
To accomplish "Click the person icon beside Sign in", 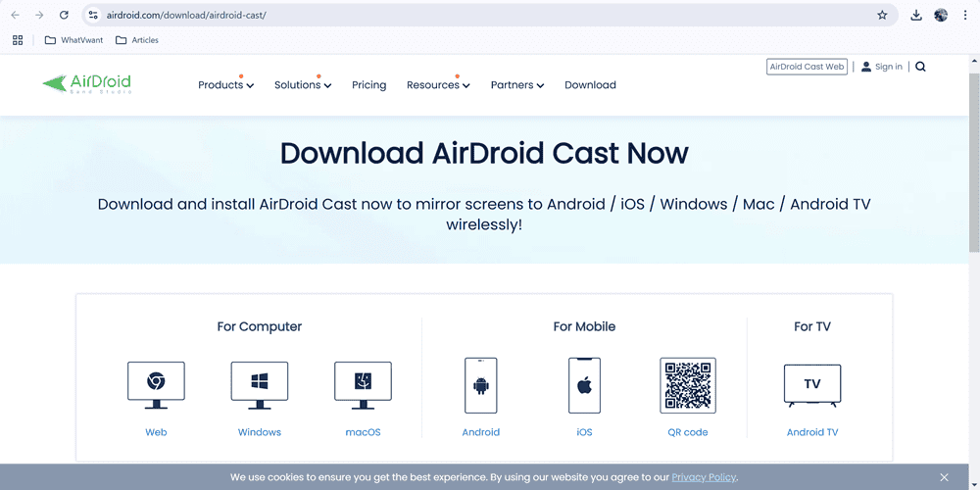I will click(865, 67).
